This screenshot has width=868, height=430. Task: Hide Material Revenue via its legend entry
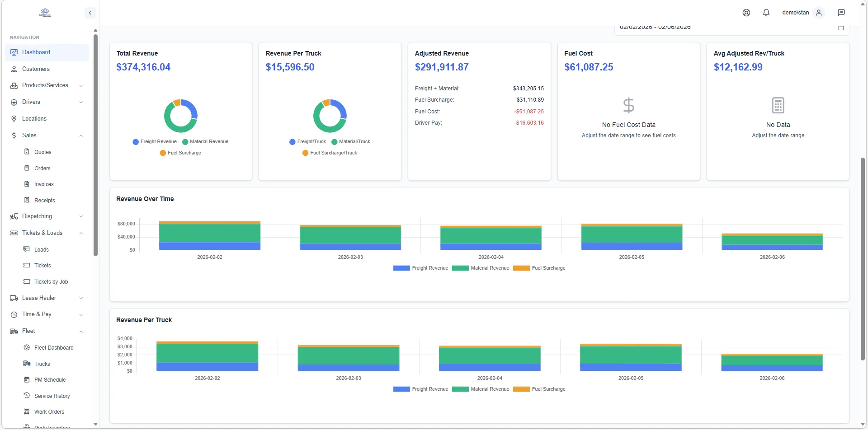(x=481, y=268)
